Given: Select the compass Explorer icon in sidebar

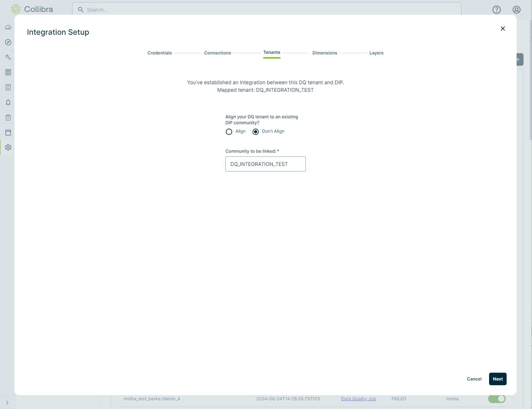Looking at the screenshot, I should (8, 42).
